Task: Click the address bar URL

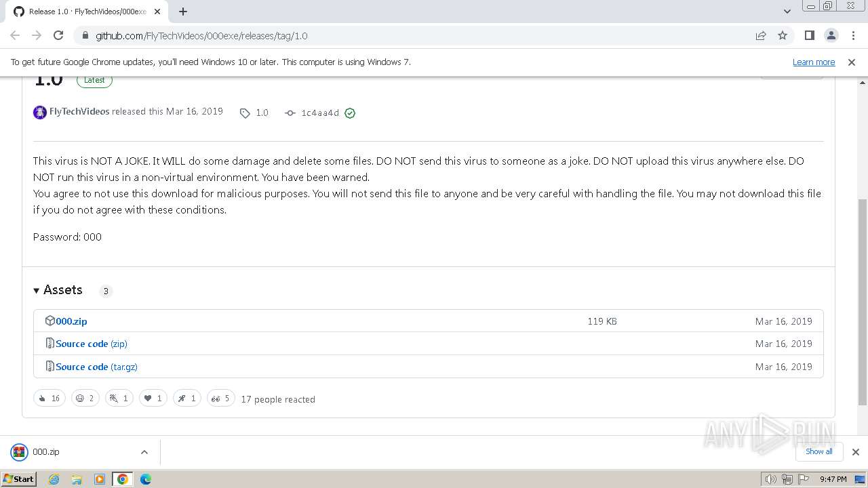Action: pos(201,36)
